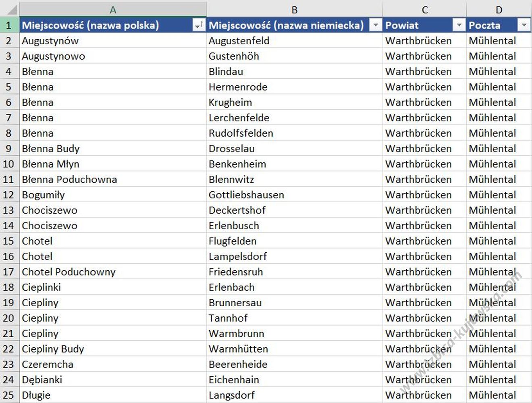
Task: Select the Błenna Poduchowna cell
Action: (x=69, y=179)
